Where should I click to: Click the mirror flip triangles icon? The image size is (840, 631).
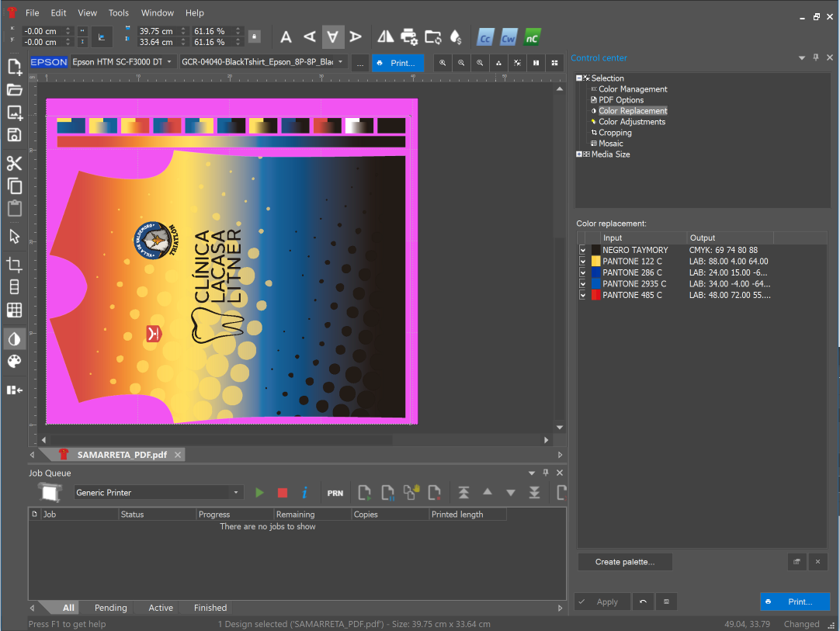click(x=385, y=37)
